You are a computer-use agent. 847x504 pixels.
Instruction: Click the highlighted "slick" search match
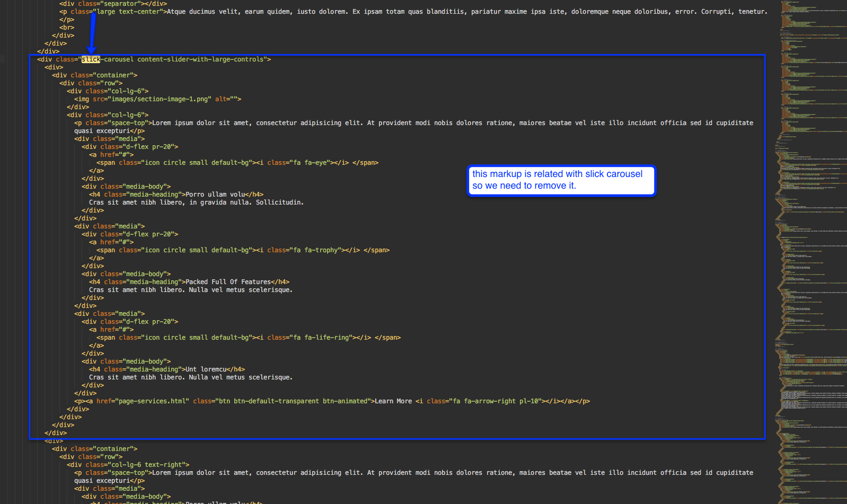91,59
